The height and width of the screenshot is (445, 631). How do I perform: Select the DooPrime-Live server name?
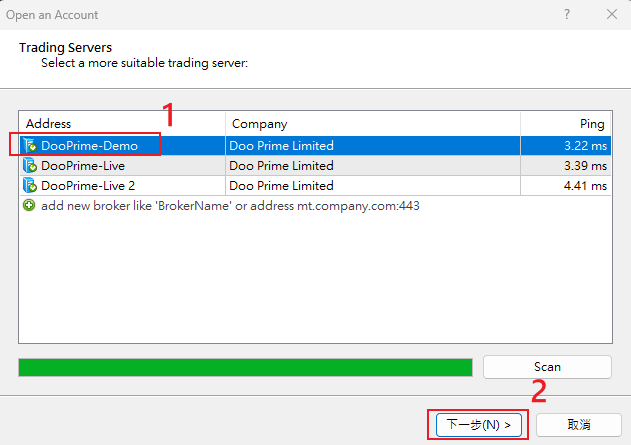tap(83, 165)
